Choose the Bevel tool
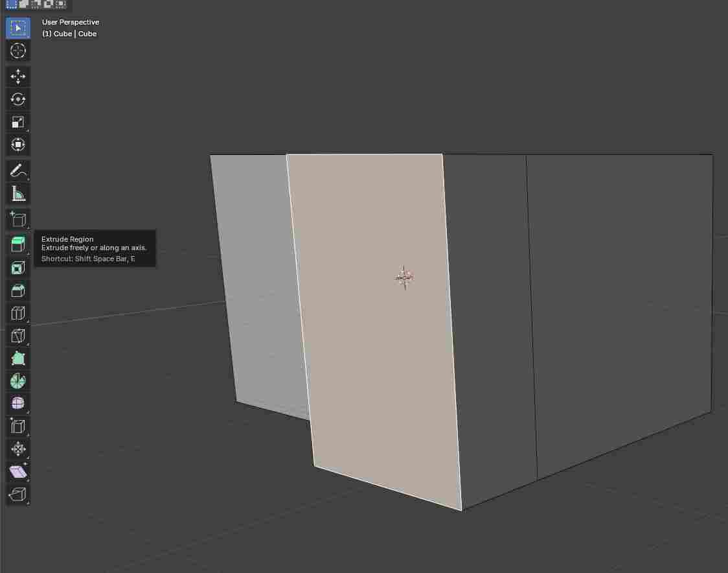Screen dimensions: 728x573 click(18, 290)
